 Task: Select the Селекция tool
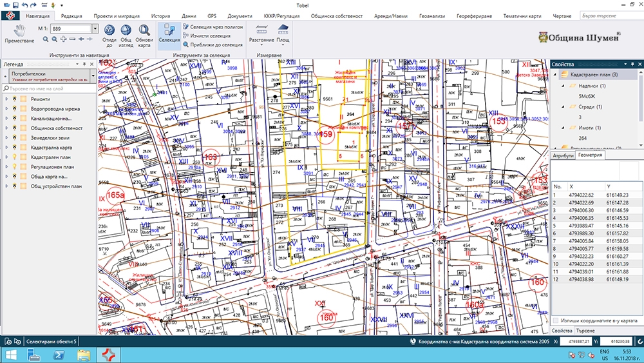point(169,34)
